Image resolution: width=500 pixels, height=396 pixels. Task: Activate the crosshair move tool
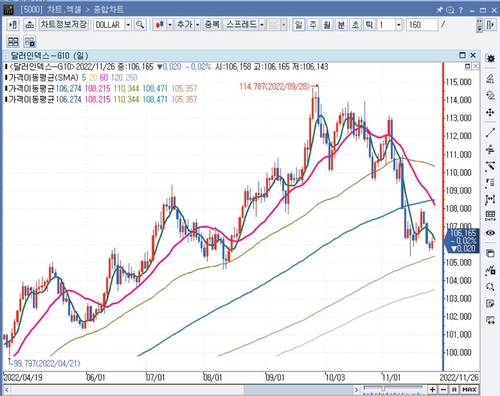click(x=490, y=113)
